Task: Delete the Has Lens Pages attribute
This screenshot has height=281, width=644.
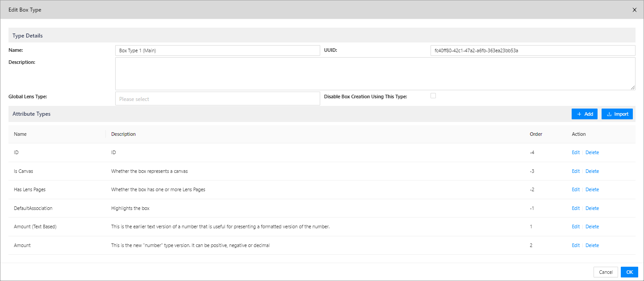Action: 592,189
